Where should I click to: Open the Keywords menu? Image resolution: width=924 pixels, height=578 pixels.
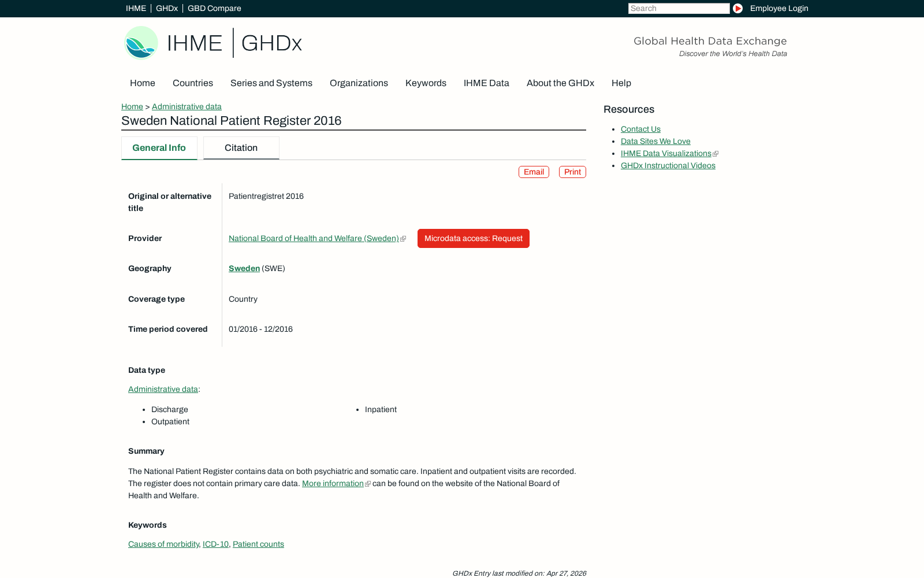click(426, 83)
